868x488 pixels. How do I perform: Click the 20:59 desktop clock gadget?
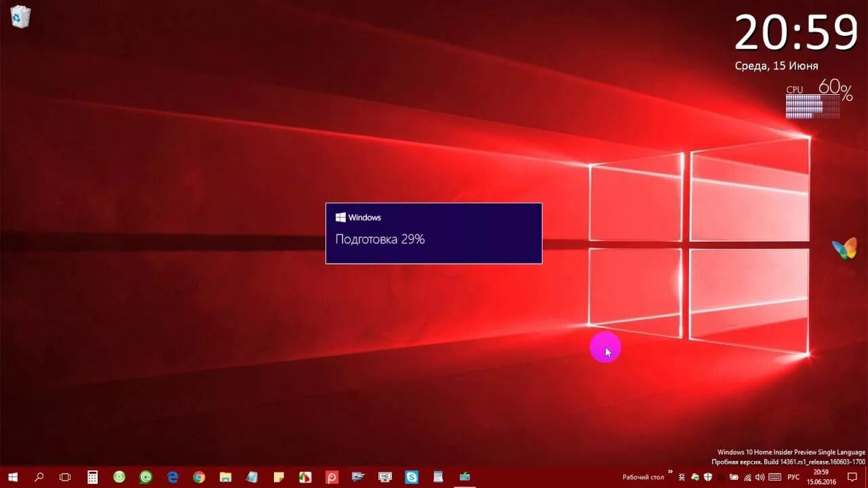797,33
